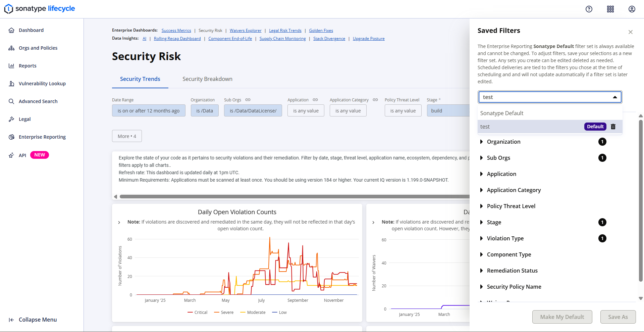Click the Legal gavel icon
644x332 pixels.
11,119
